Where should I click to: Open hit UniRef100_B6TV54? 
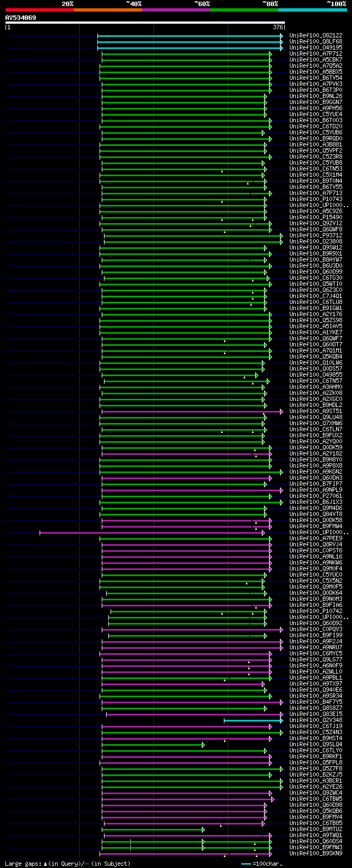(316, 78)
